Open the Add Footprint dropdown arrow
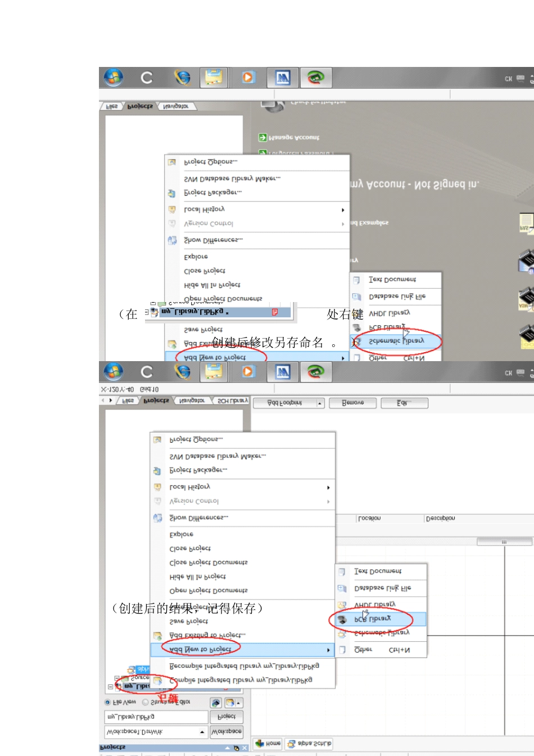 [320, 403]
